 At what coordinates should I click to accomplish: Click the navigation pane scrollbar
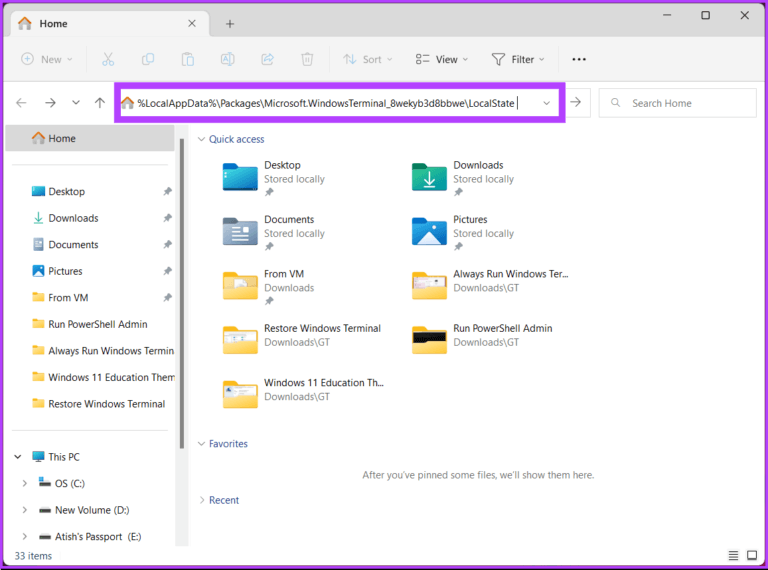tap(182, 294)
